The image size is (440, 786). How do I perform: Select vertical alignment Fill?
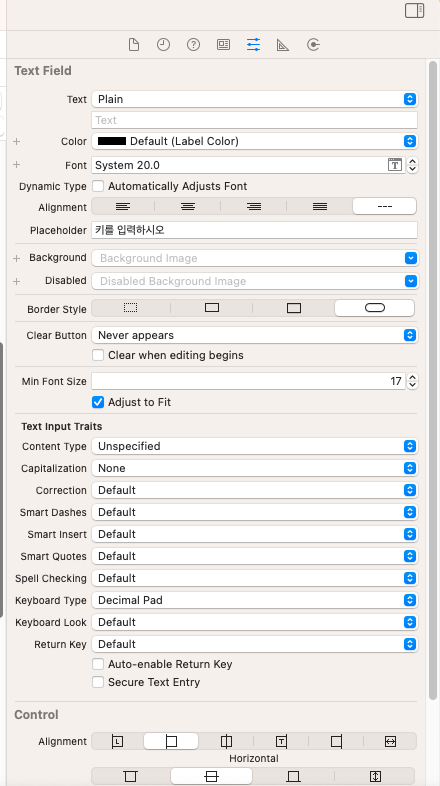[x=375, y=776]
